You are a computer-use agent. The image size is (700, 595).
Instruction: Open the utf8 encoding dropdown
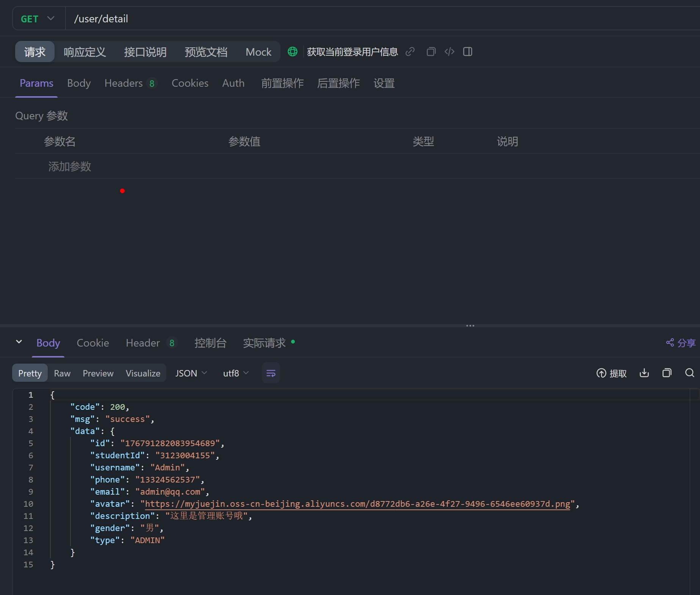(x=236, y=373)
